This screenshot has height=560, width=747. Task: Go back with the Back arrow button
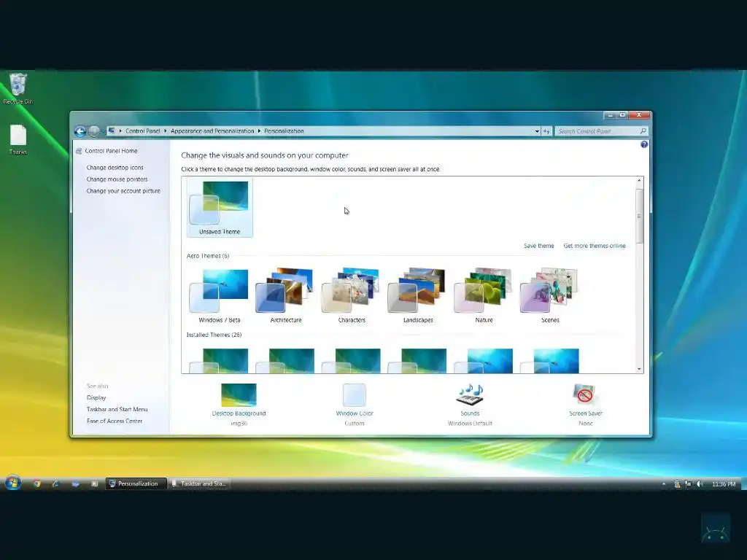[x=80, y=131]
